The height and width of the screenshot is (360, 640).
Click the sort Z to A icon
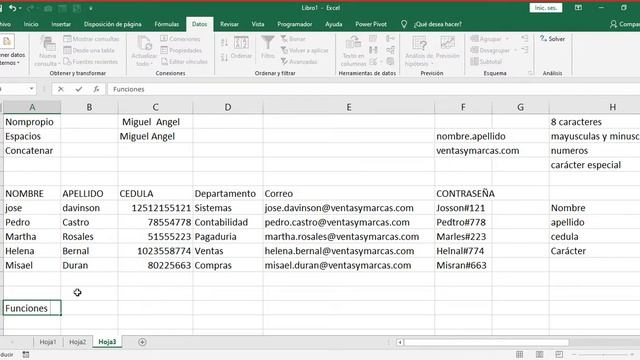click(x=224, y=57)
